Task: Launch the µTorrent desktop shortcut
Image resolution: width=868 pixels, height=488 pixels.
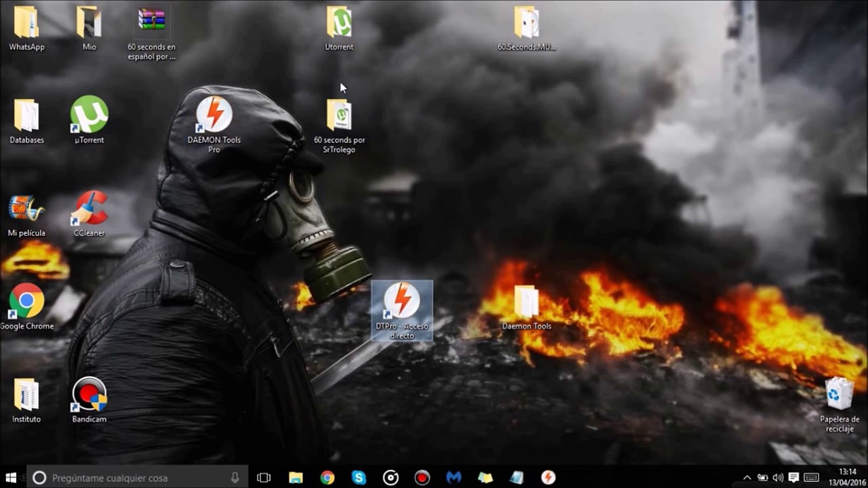Action: click(89, 121)
